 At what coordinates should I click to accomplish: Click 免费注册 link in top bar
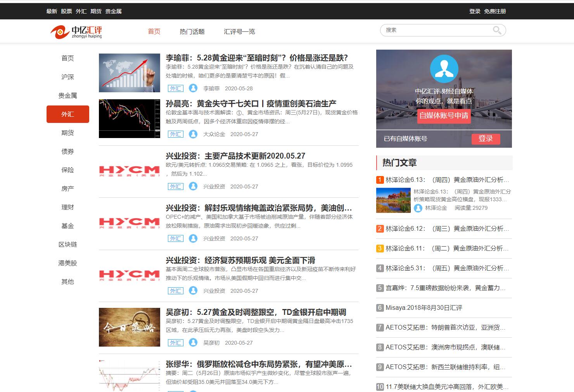pyautogui.click(x=495, y=11)
